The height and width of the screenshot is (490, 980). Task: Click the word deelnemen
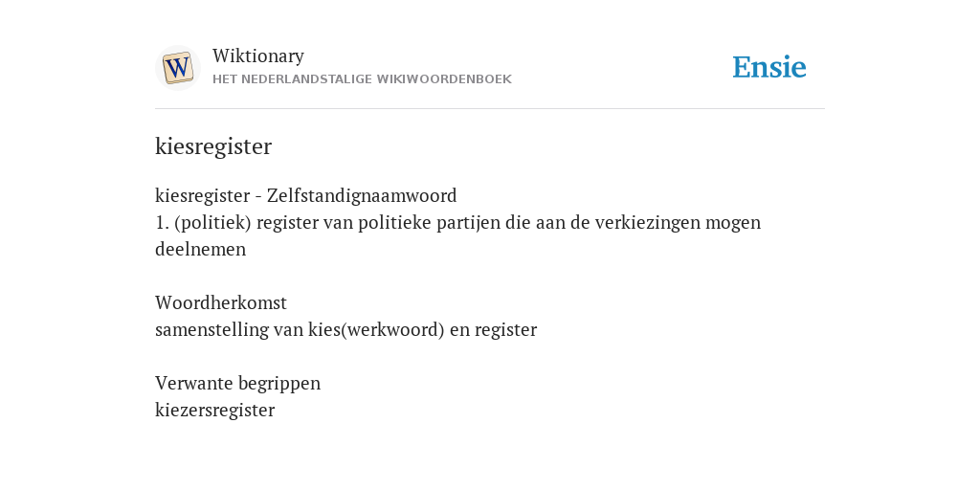click(x=201, y=250)
